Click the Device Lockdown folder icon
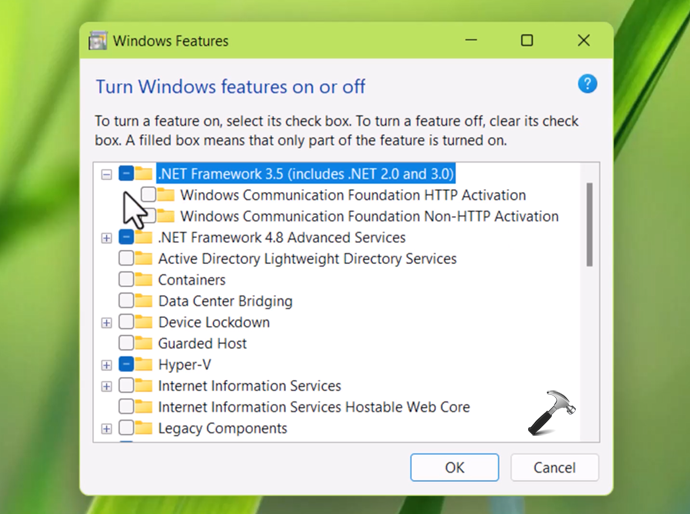Image resolution: width=690 pixels, height=514 pixels. pos(144,322)
